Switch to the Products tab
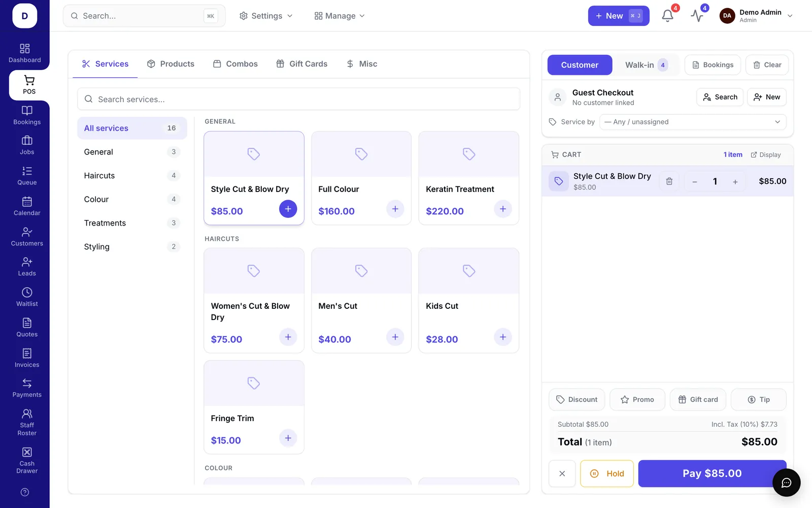The height and width of the screenshot is (508, 812). (171, 64)
